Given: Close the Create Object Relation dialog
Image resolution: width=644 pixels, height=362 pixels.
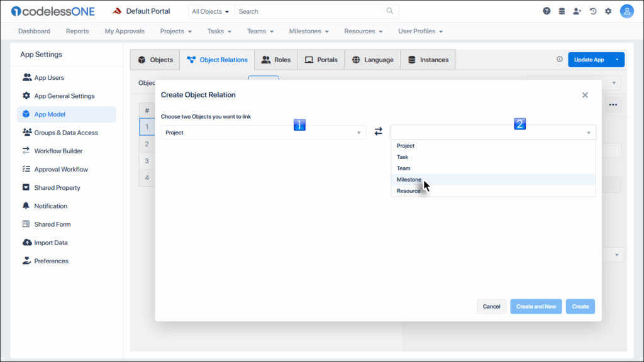Looking at the screenshot, I should click(x=585, y=95).
